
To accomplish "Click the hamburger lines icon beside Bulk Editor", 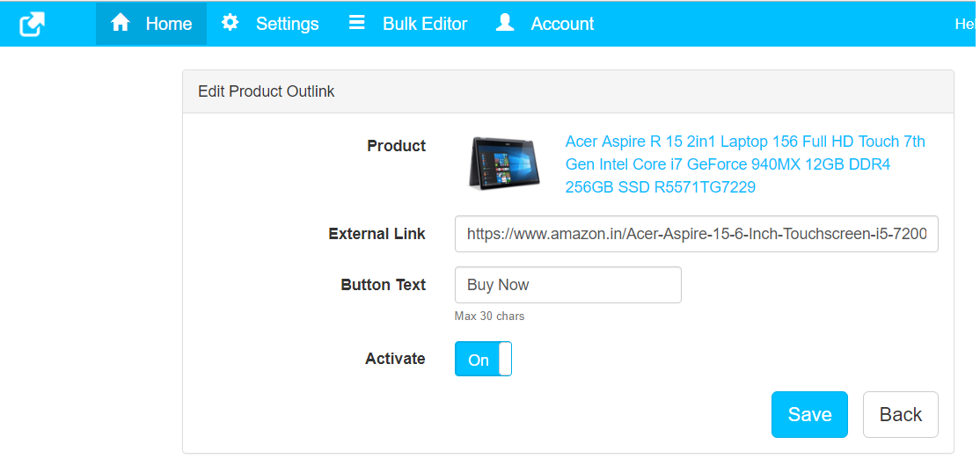I will pyautogui.click(x=357, y=23).
